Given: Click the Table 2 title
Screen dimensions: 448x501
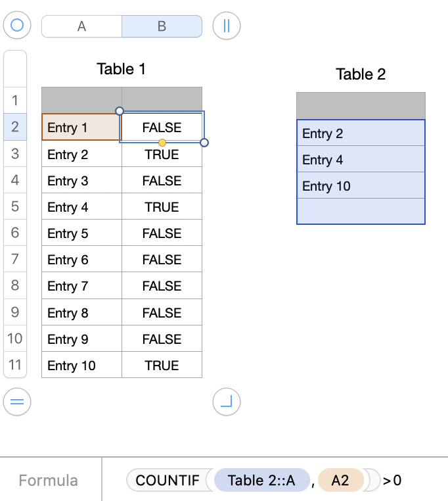Looking at the screenshot, I should (361, 74).
